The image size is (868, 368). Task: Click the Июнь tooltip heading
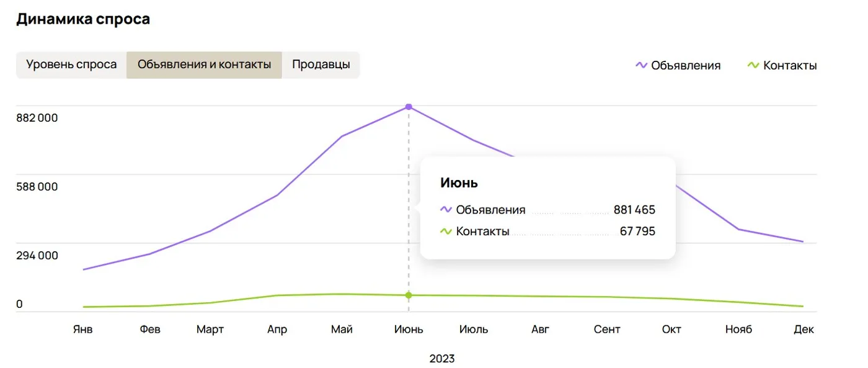click(x=459, y=182)
